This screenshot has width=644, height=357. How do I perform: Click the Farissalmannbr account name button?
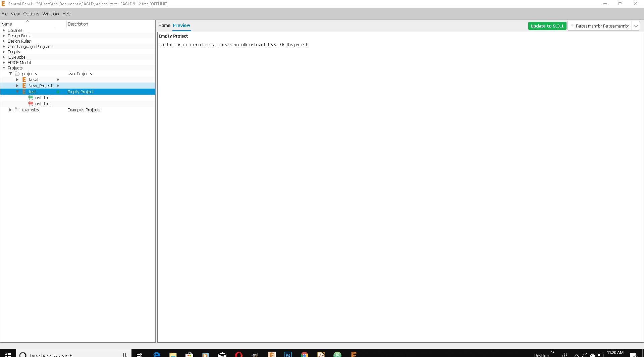[x=599, y=26]
